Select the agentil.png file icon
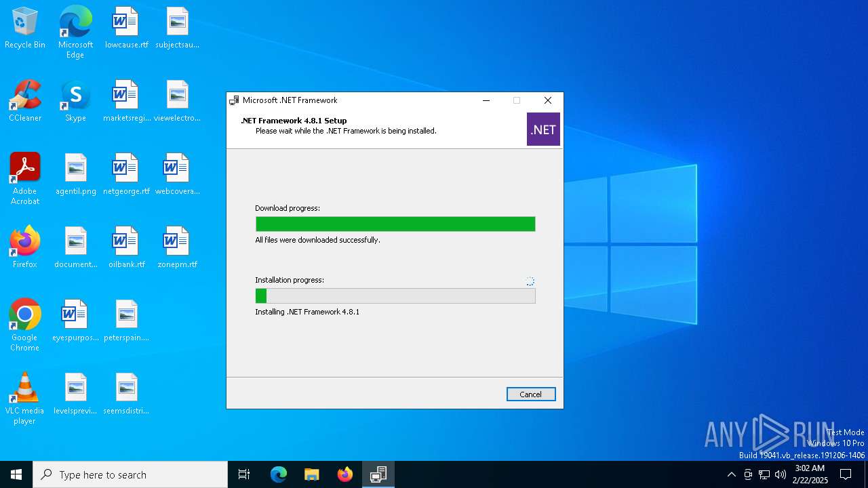This screenshot has height=488, width=868. coord(75,175)
